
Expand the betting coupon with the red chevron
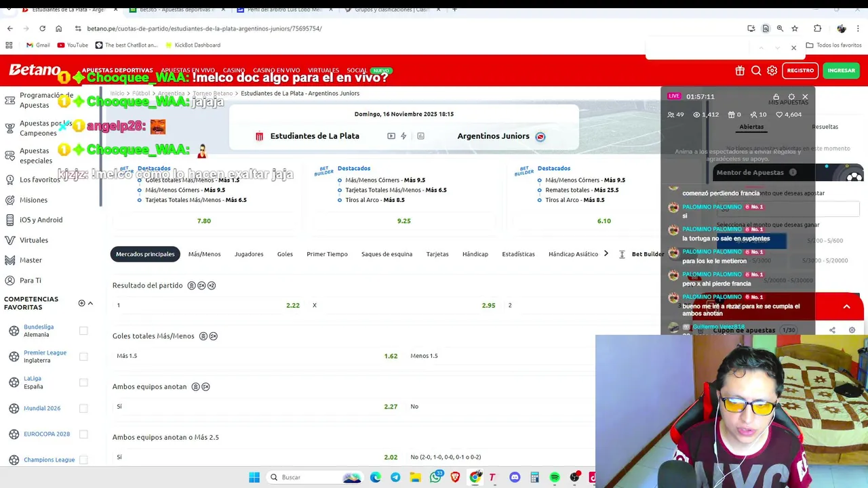(x=846, y=307)
